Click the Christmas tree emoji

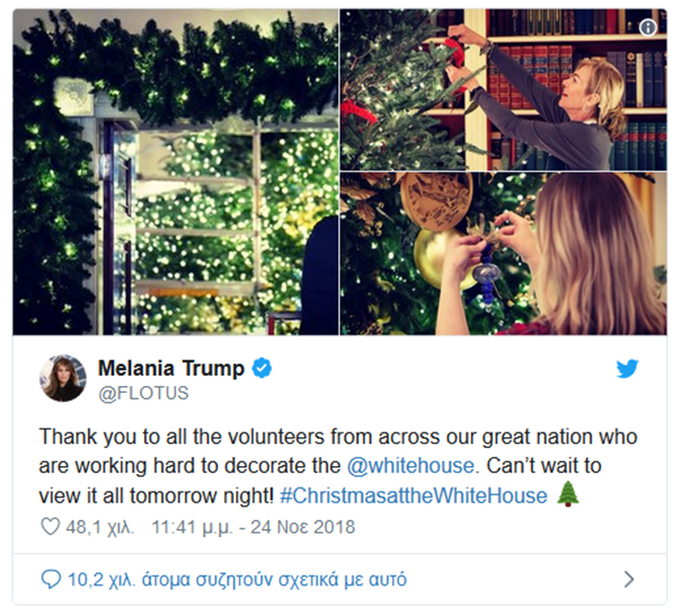coord(568,495)
